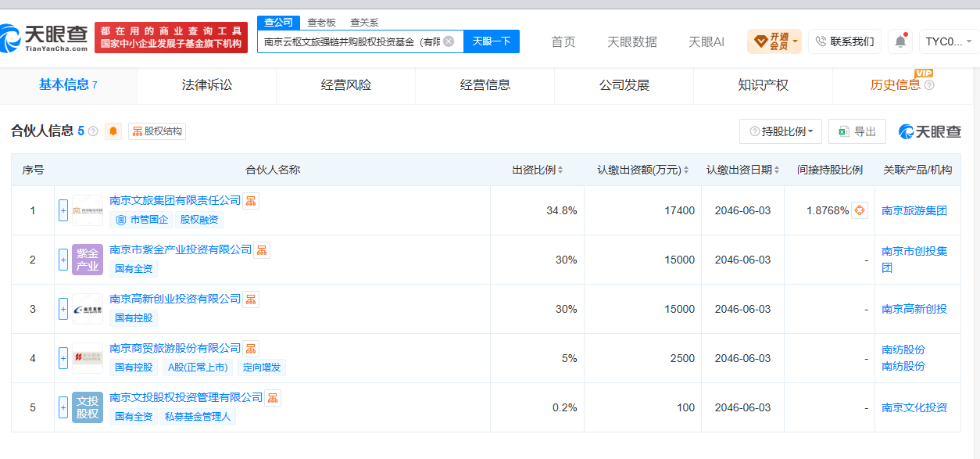Click the 股权融资 tag in row 1
This screenshot has height=459, width=980.
point(199,220)
